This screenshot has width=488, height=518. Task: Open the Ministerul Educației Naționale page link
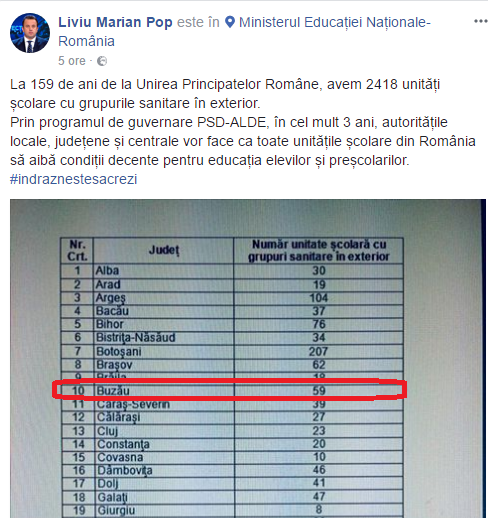tap(335, 22)
